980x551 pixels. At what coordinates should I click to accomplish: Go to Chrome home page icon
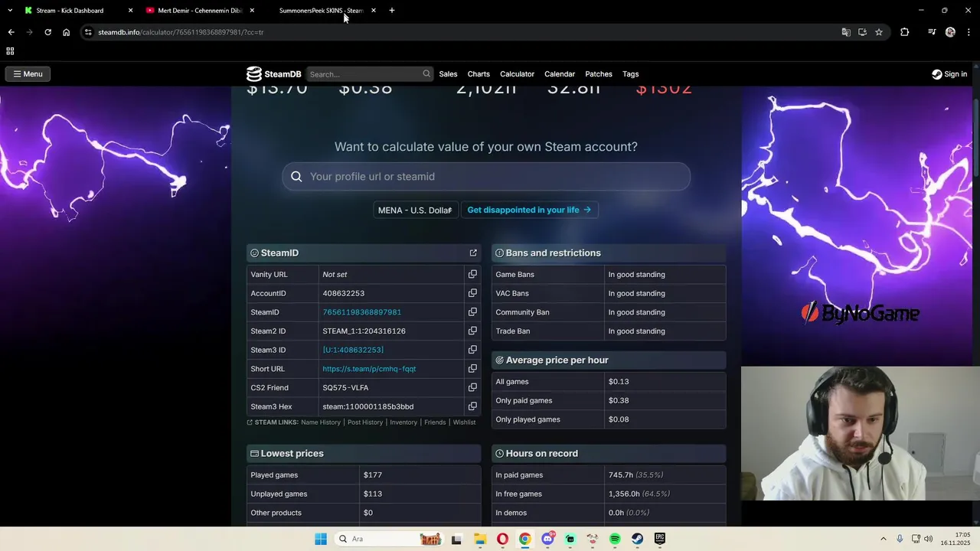[67, 32]
